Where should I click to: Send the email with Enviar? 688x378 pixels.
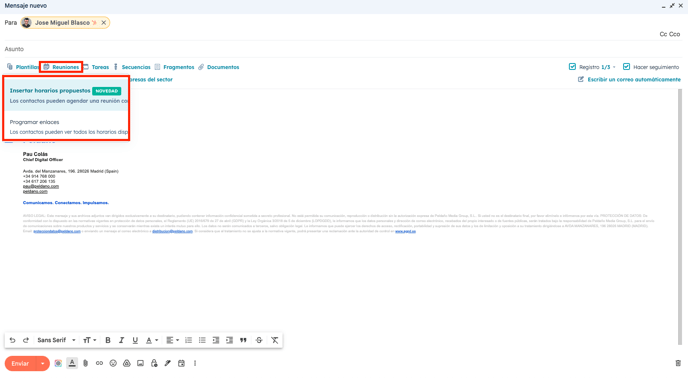(21, 364)
